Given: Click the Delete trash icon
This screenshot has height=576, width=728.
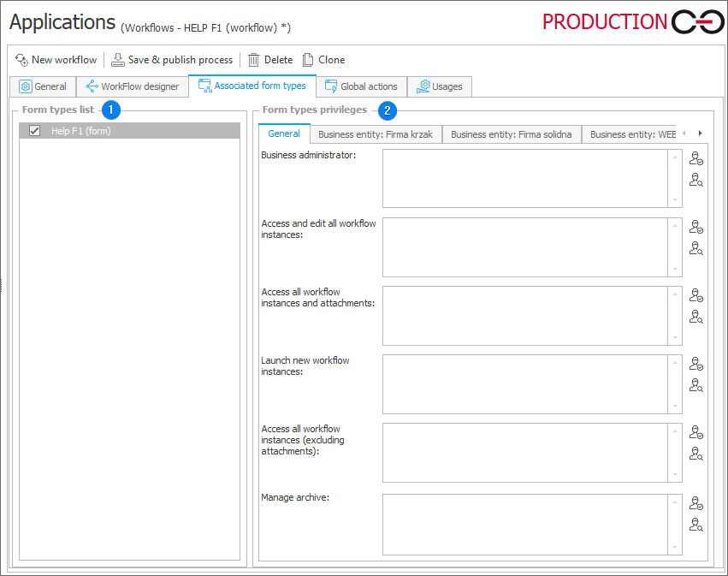Looking at the screenshot, I should (x=253, y=60).
